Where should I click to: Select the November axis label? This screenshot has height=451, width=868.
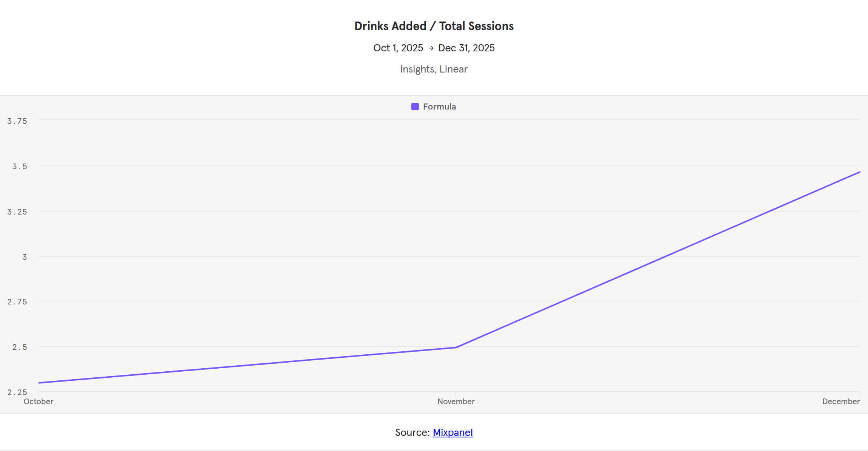click(x=456, y=402)
